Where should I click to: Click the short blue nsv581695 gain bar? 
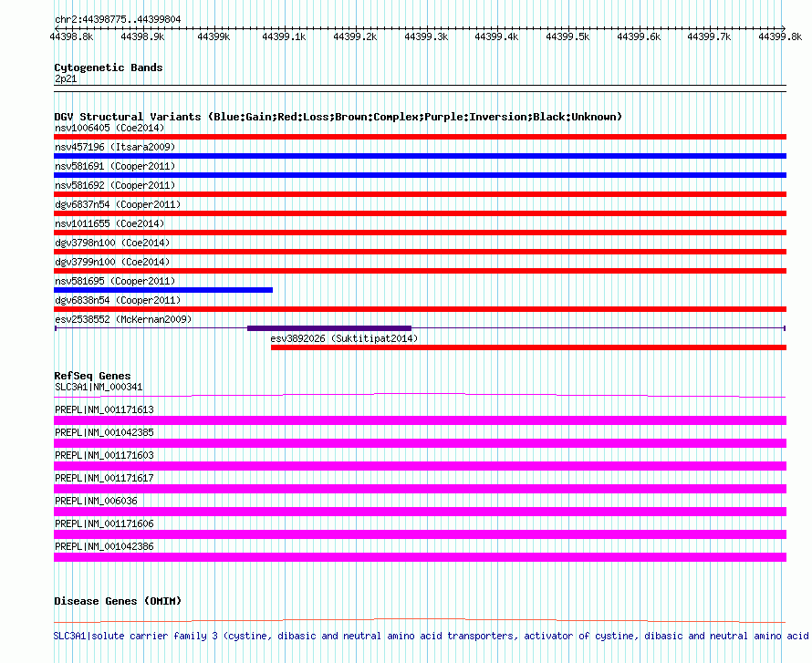[x=163, y=290]
